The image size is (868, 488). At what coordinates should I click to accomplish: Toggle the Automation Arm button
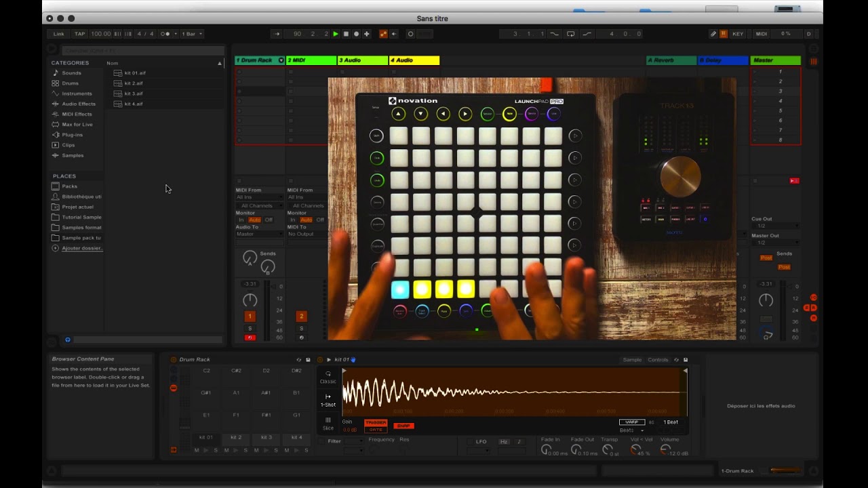pos(383,34)
